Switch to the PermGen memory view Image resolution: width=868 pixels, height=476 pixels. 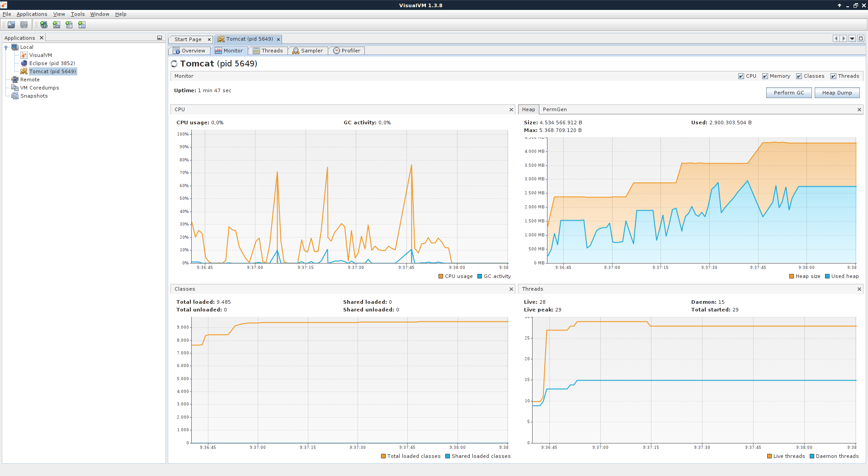point(554,109)
